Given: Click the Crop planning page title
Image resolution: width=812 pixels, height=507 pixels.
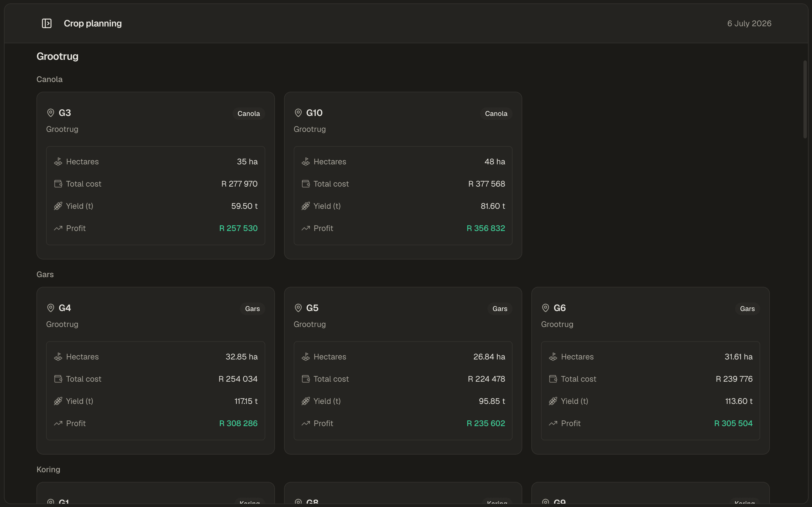Looking at the screenshot, I should click(93, 23).
